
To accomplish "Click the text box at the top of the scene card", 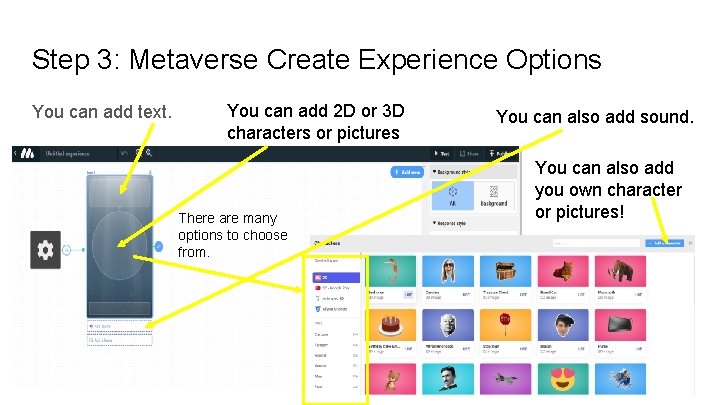I will point(119,192).
